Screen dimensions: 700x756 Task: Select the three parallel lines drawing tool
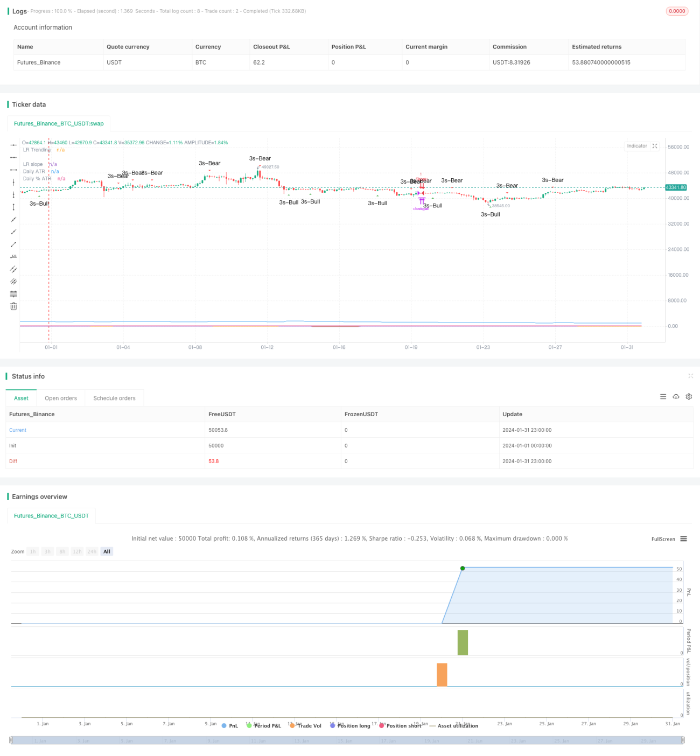coord(13,281)
